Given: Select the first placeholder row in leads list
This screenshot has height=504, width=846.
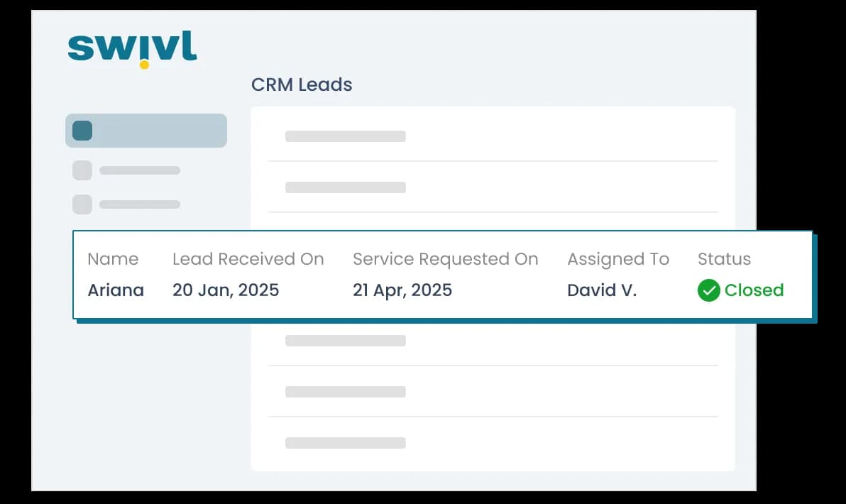Looking at the screenshot, I should coord(346,136).
